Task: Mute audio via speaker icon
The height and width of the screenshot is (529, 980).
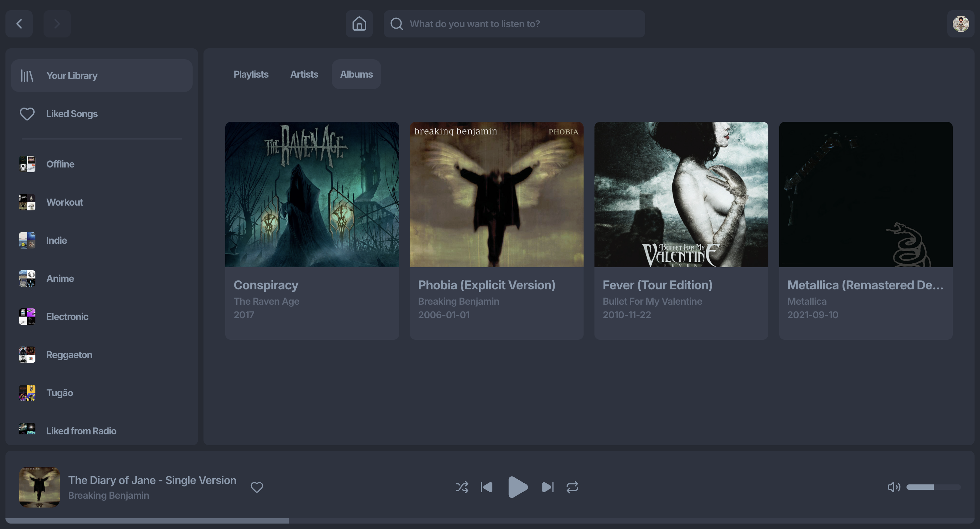Action: (894, 487)
